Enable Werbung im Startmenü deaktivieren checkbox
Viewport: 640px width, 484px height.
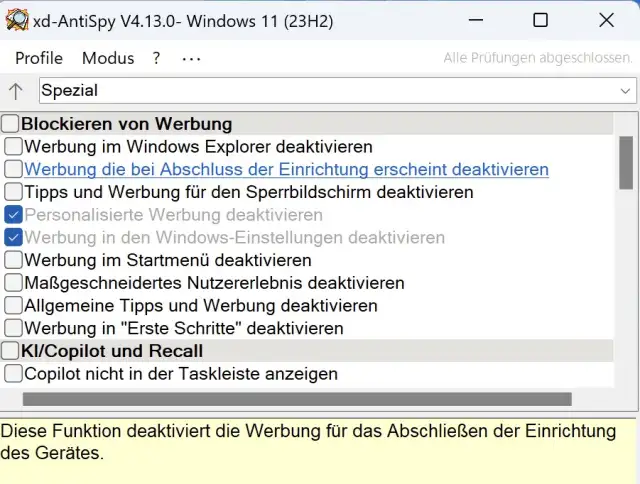coord(13,260)
